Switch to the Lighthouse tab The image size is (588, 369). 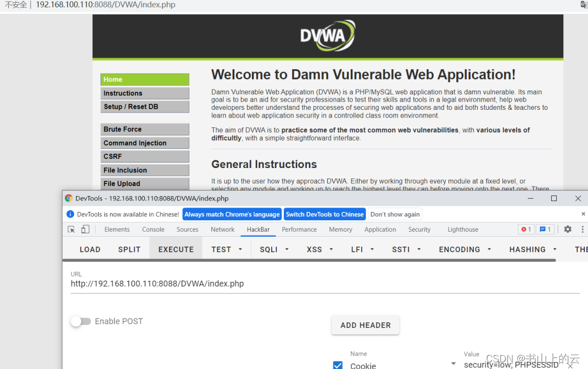coord(463,229)
